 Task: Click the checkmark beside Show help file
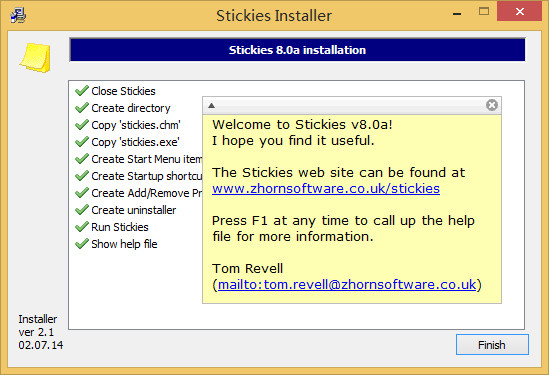[82, 244]
